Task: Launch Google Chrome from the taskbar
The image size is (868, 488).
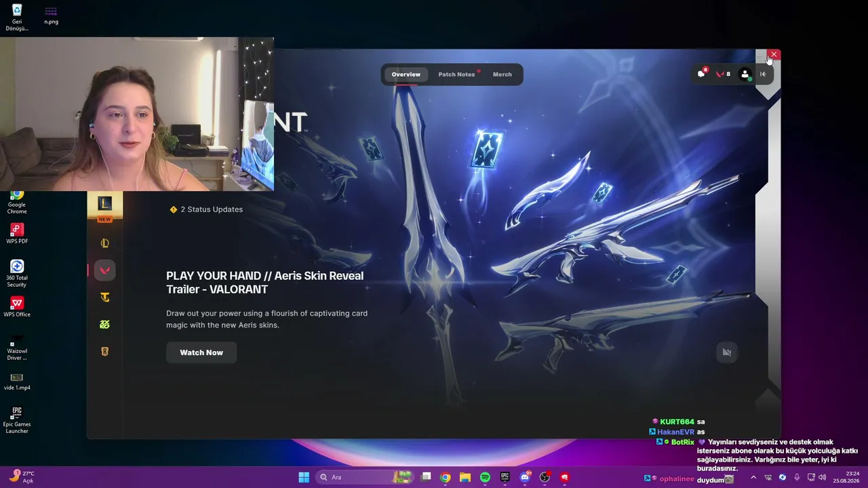Action: [x=446, y=477]
